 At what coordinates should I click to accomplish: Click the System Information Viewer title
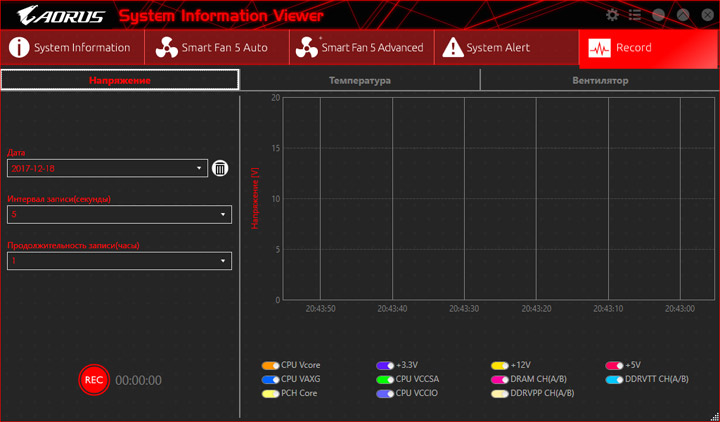pyautogui.click(x=221, y=16)
